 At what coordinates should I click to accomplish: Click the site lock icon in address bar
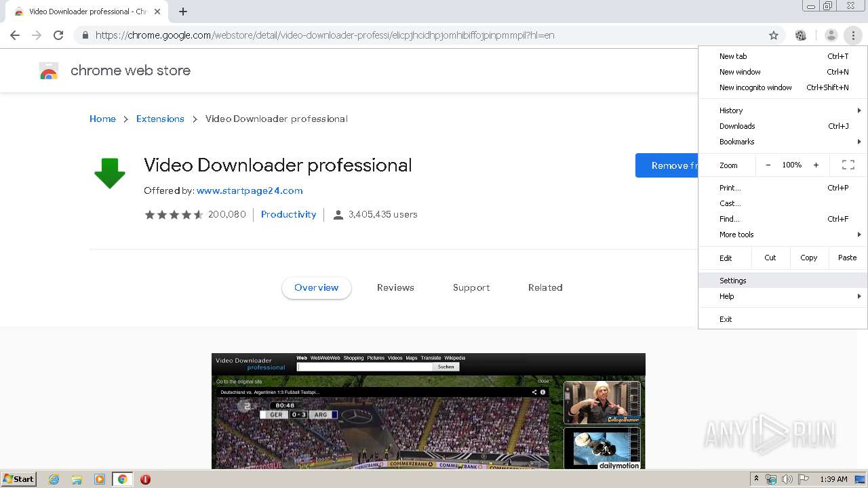click(x=85, y=35)
